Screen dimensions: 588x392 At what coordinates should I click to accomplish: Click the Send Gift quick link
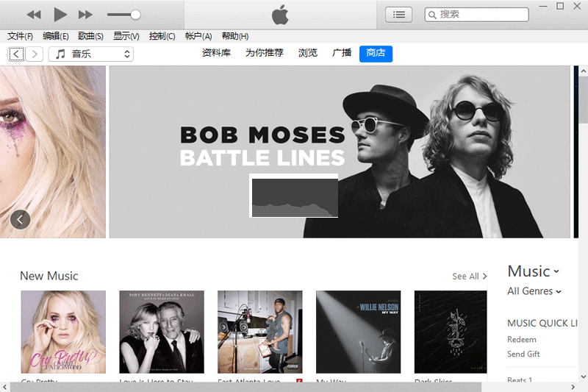tap(523, 354)
